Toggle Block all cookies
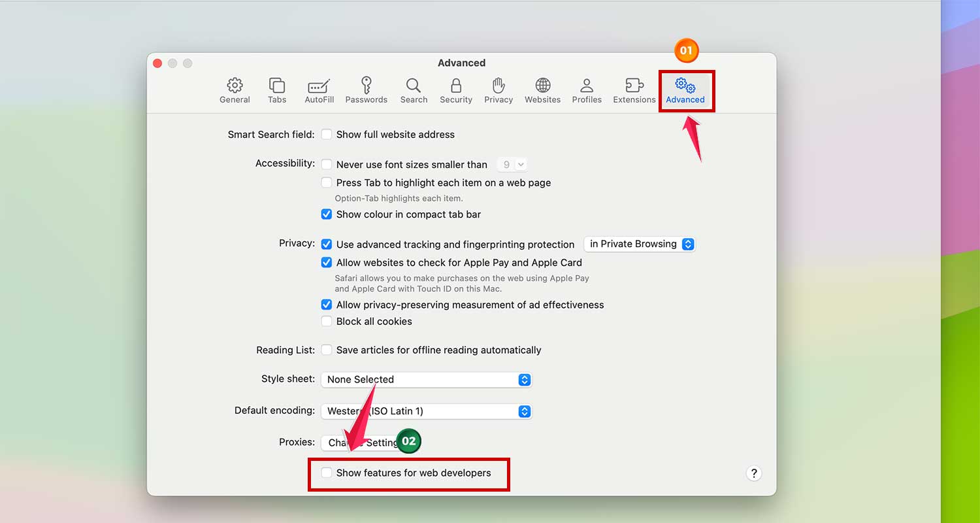 click(x=327, y=321)
